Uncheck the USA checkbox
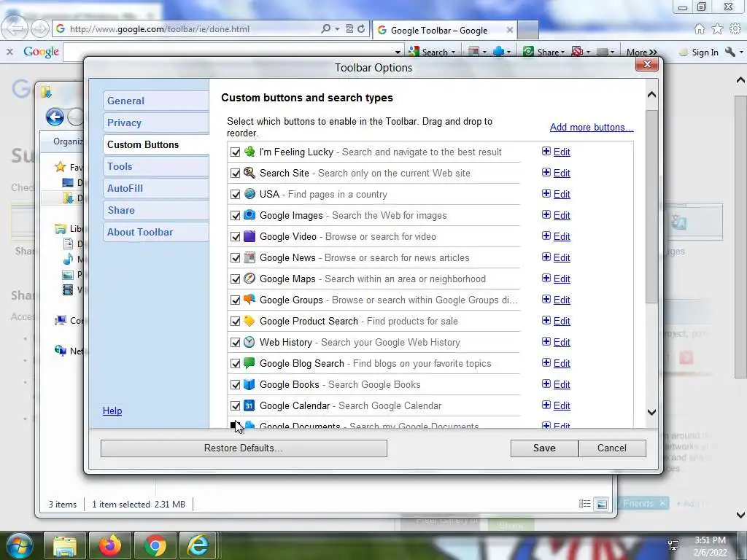747x560 pixels. click(x=236, y=194)
